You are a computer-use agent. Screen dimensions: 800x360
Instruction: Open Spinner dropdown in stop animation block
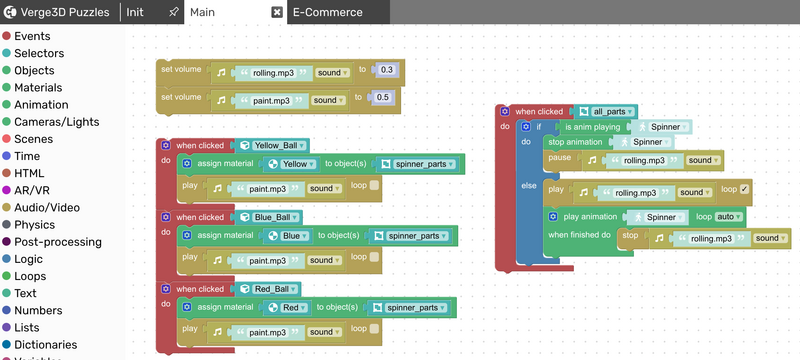pyautogui.click(x=651, y=142)
